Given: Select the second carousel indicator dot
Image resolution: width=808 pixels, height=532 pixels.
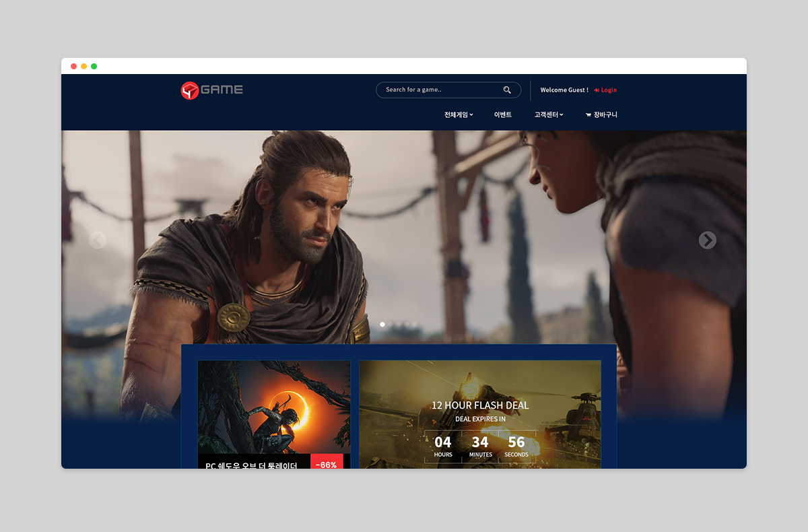Looking at the screenshot, I should pos(391,324).
